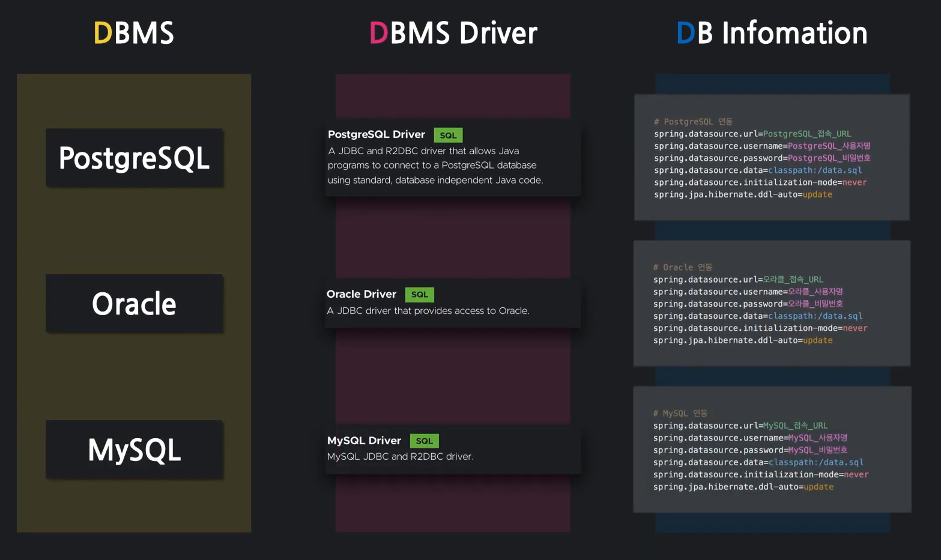
Task: Click the '# PostgreSQL 연동' comment line
Action: (x=693, y=122)
